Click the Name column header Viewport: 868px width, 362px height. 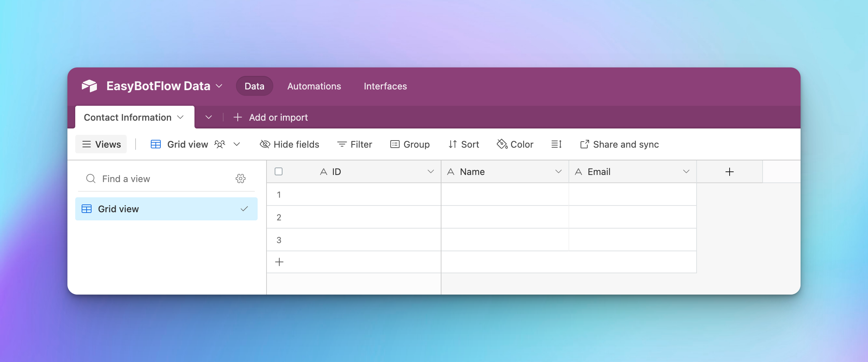coord(505,172)
